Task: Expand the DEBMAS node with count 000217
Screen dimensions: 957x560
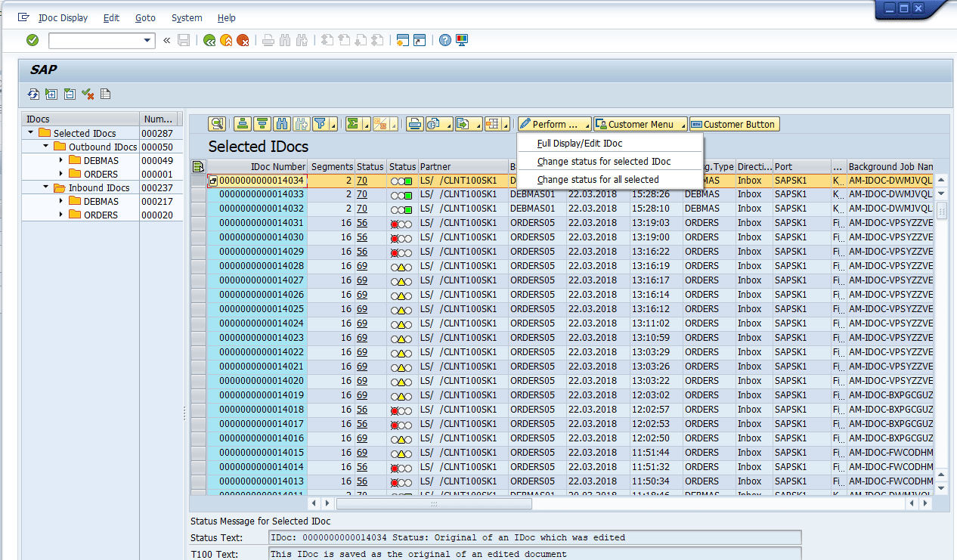Action: coord(61,201)
